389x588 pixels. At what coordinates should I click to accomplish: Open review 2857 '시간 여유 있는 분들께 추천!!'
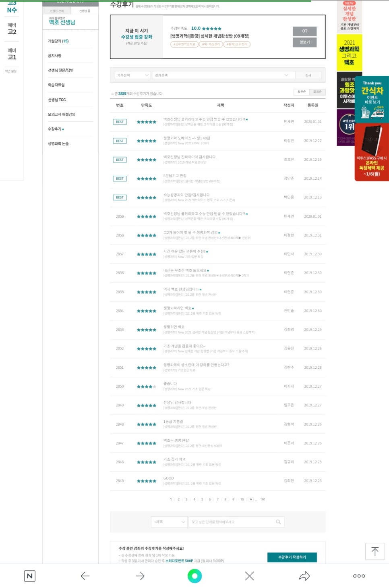pos(184,251)
